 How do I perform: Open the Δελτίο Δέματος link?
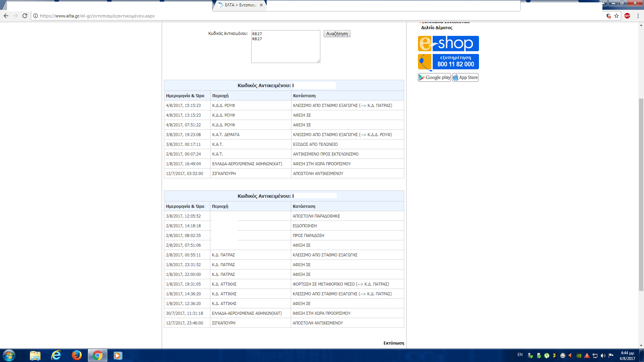437,28
